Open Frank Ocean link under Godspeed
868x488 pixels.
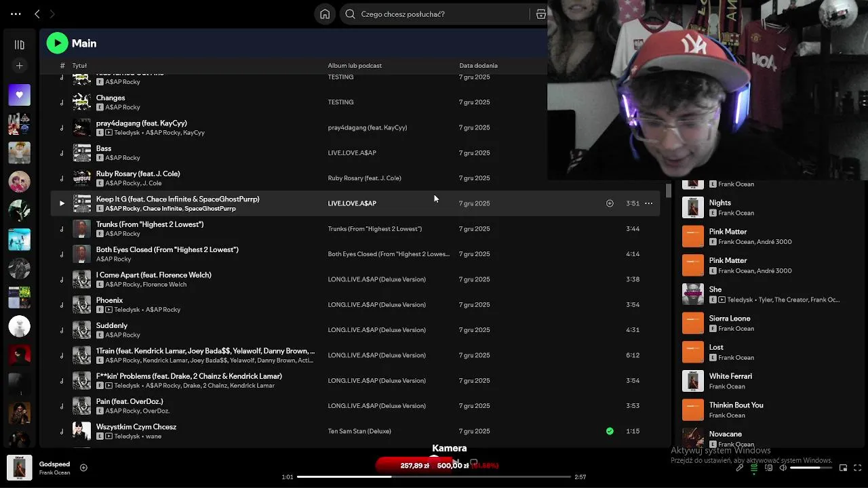pyautogui.click(x=54, y=472)
